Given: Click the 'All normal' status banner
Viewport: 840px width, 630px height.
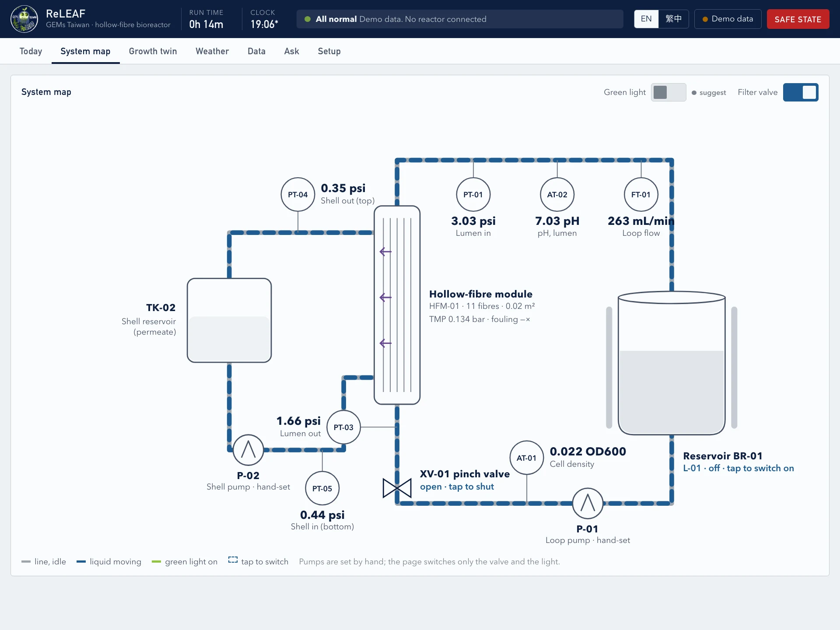Looking at the screenshot, I should click(460, 19).
